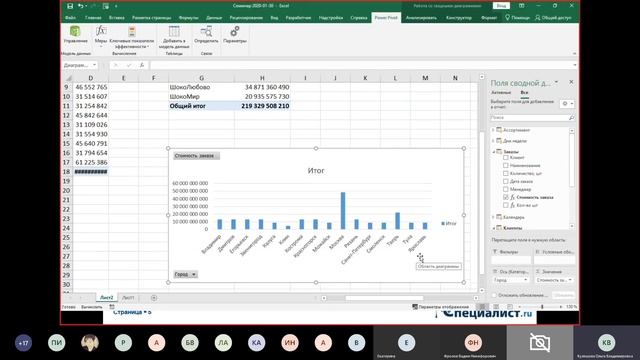
Task: Add new sheet with plus icon
Action: (x=154, y=298)
